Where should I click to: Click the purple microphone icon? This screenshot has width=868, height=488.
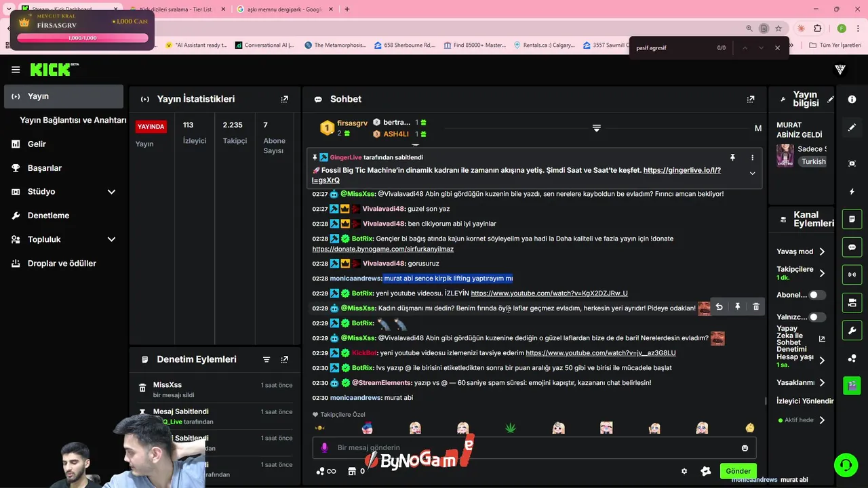tap(324, 447)
